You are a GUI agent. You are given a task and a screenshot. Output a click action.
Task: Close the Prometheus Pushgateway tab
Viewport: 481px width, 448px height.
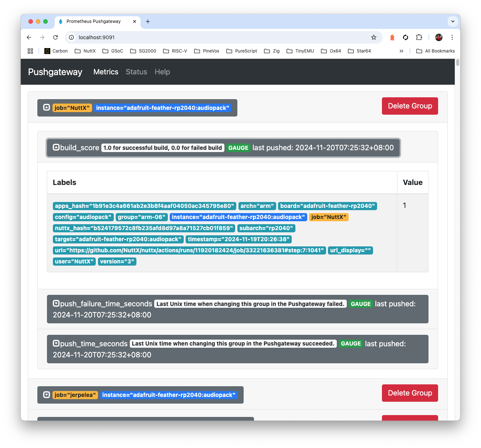[x=135, y=21]
